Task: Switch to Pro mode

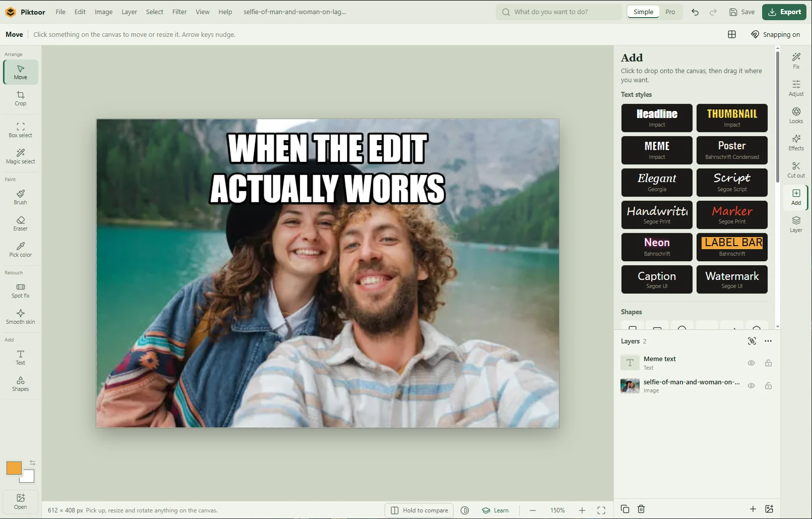Action: click(x=670, y=12)
